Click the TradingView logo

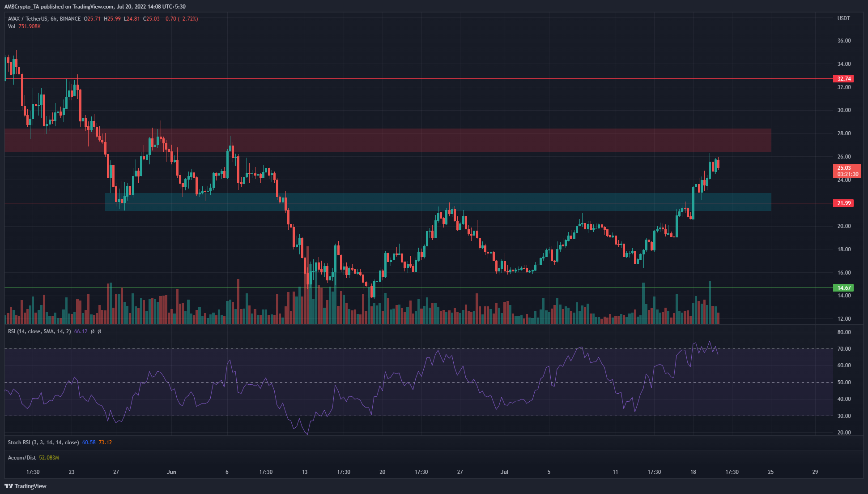(x=26, y=486)
